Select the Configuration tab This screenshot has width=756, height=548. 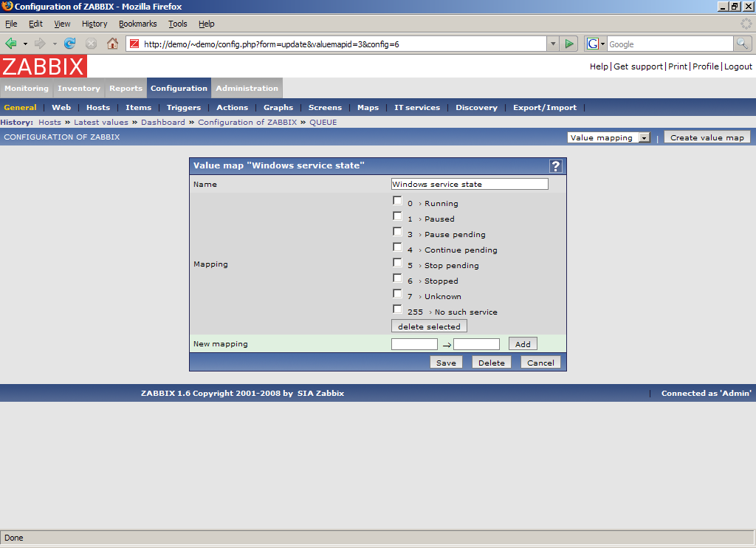[x=179, y=89]
